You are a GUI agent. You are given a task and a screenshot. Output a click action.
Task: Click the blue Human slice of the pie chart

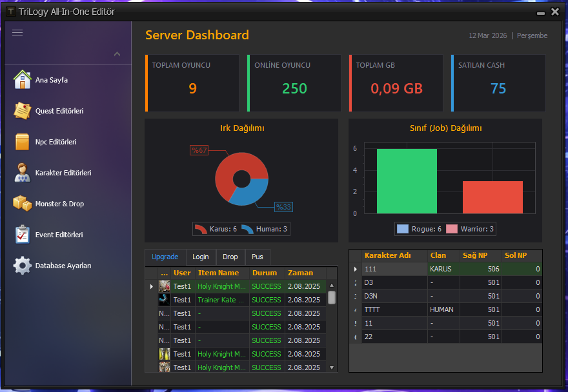(x=252, y=193)
